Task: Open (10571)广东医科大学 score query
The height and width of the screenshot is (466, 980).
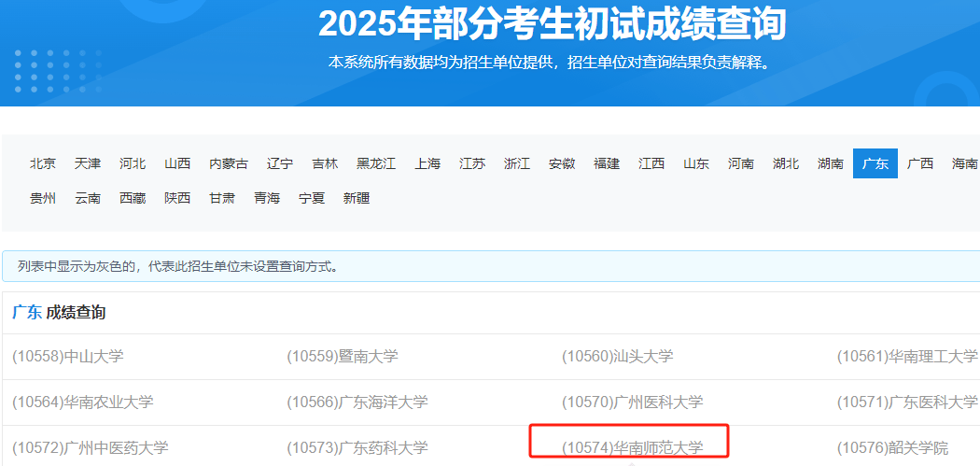Action: (x=908, y=402)
